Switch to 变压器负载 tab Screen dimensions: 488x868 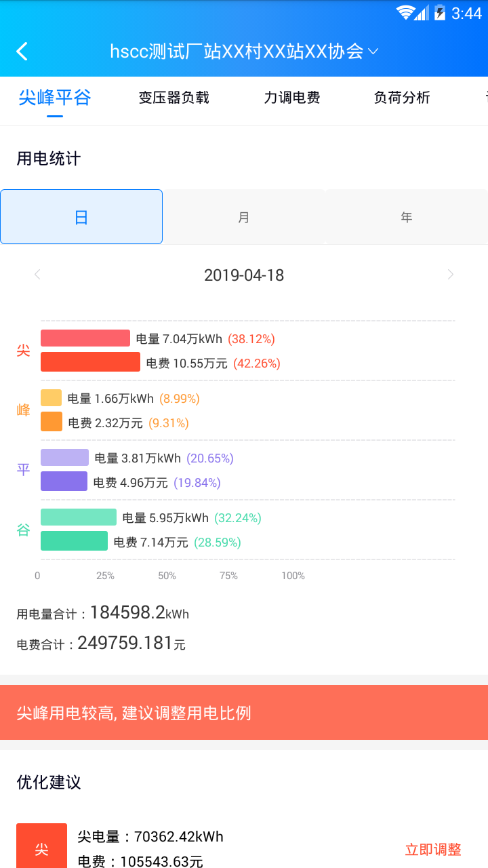[174, 98]
